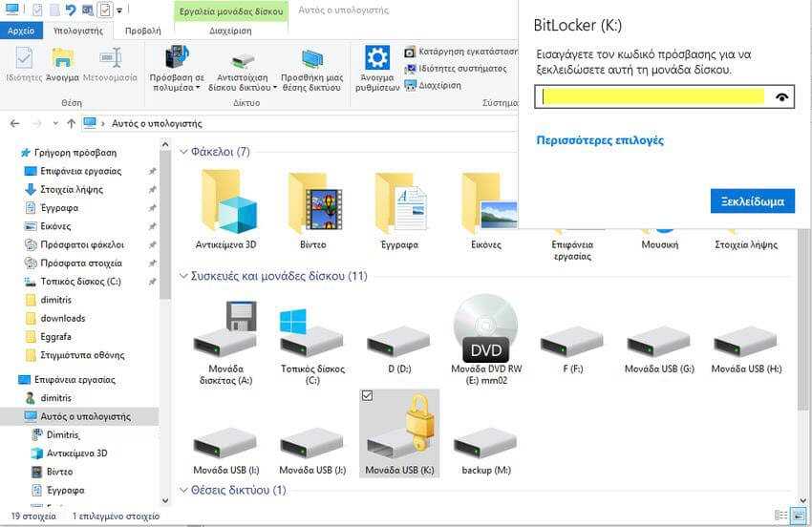The height and width of the screenshot is (527, 812).
Task: Select Local Disk (C:) drive icon
Action: pos(311,331)
